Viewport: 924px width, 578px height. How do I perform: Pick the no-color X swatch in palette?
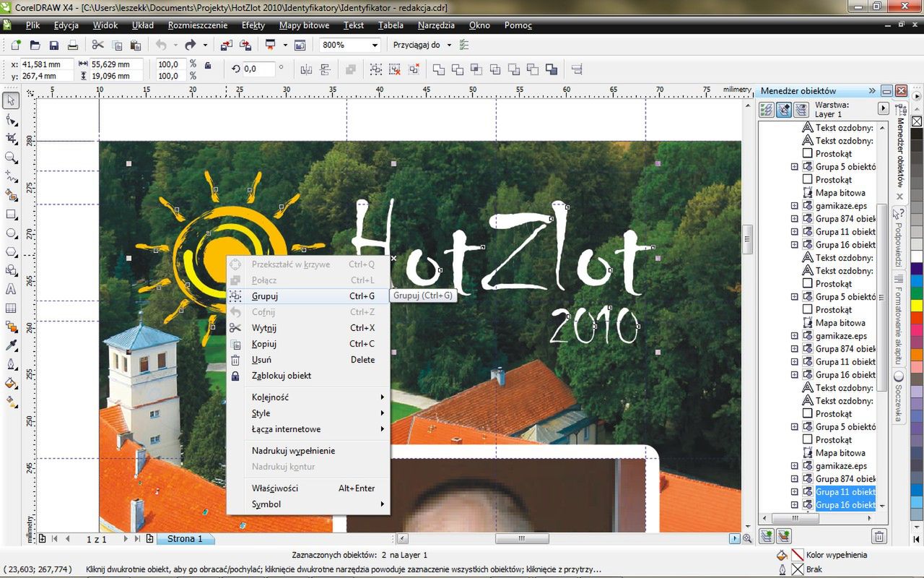917,121
